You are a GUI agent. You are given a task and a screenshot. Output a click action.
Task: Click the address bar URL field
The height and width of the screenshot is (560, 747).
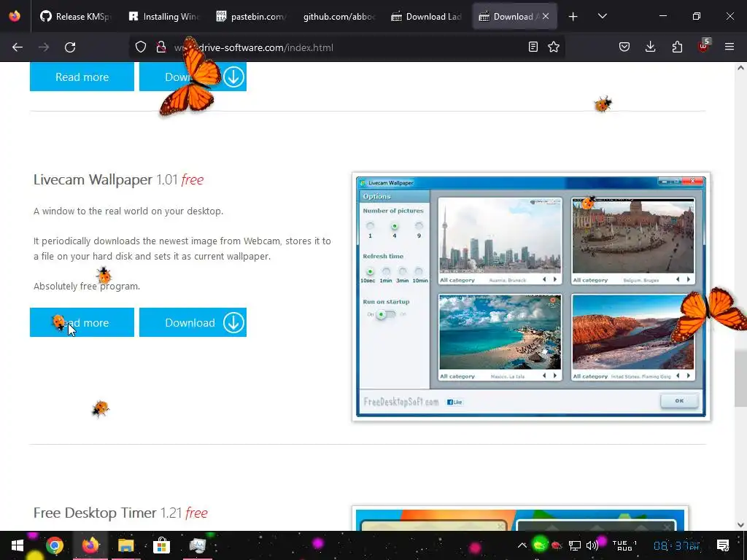click(x=348, y=47)
